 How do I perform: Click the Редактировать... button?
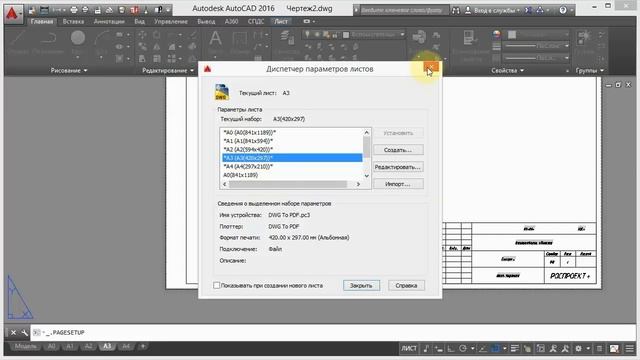click(398, 167)
